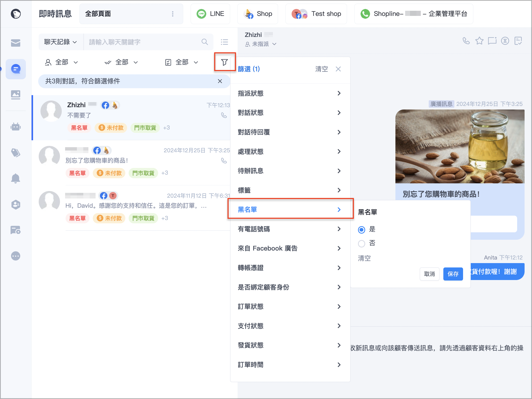Click 清空 in the blacklist popup
Viewport: 532px width, 399px height.
pyautogui.click(x=364, y=258)
